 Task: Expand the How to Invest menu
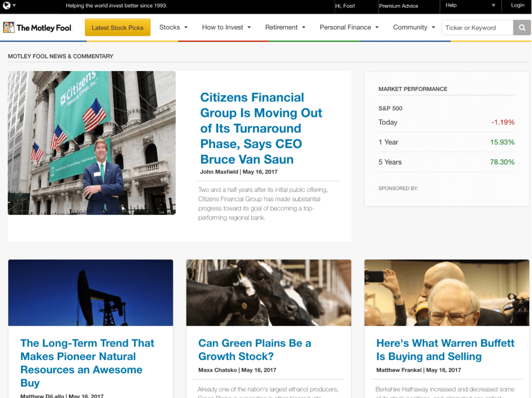[x=226, y=28]
